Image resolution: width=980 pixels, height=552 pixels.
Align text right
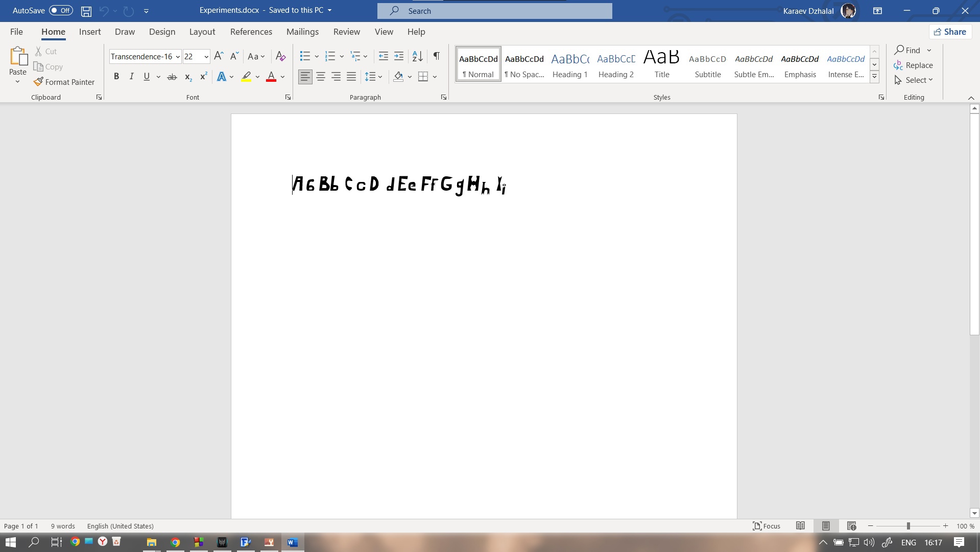pos(336,77)
